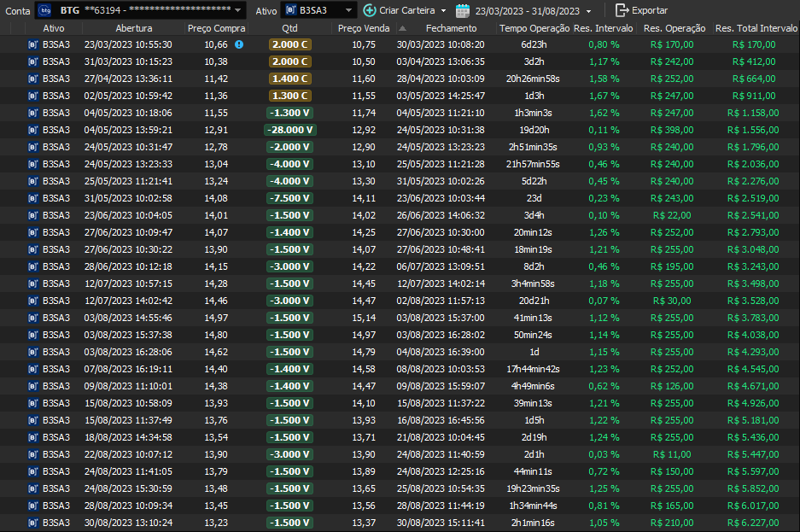Click the Criar Carteira plus icon
Image resolution: width=800 pixels, height=532 pixels.
click(369, 10)
